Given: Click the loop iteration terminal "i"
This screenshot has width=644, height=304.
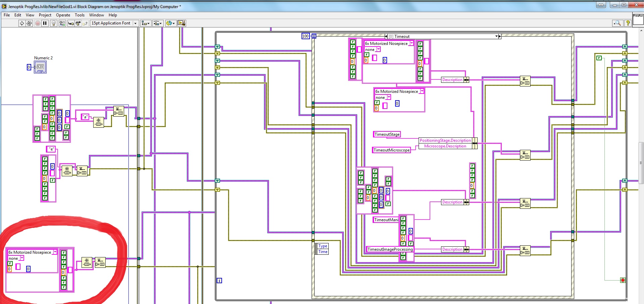Looking at the screenshot, I should pyautogui.click(x=219, y=281).
